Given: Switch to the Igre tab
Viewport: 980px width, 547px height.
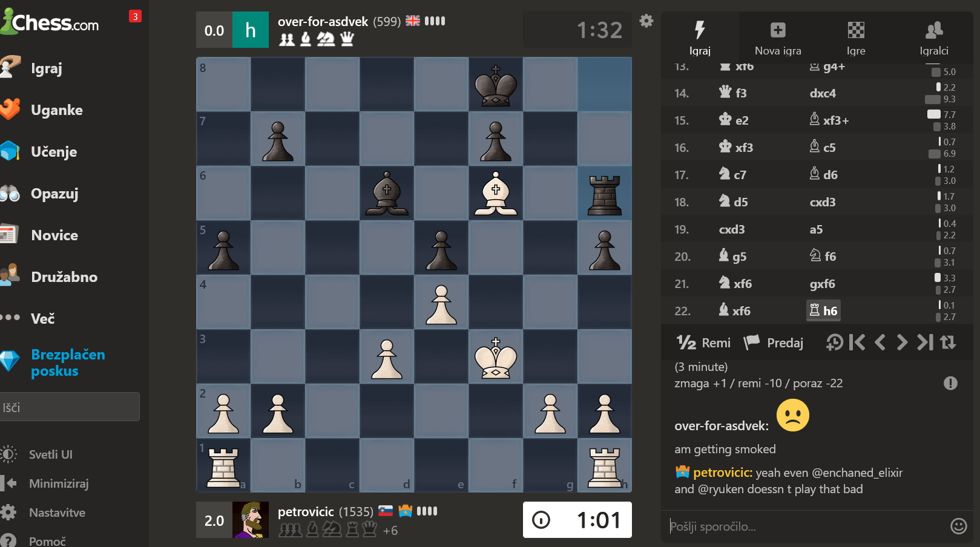Looking at the screenshot, I should pyautogui.click(x=856, y=38).
